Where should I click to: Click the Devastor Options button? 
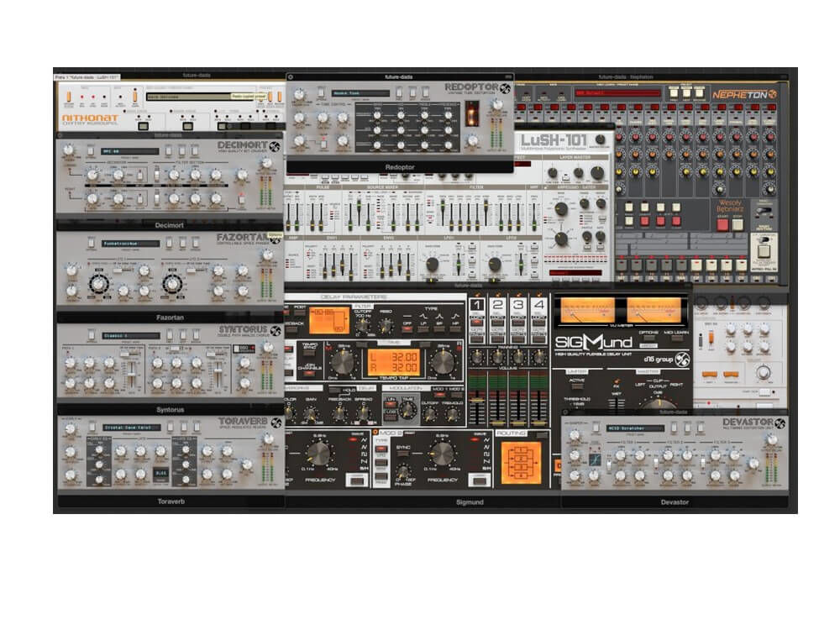coord(596,427)
